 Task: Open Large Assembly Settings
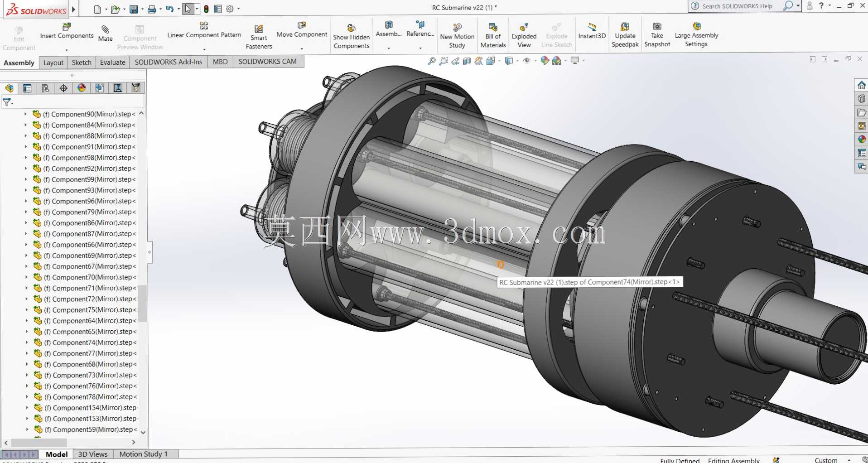tap(696, 34)
